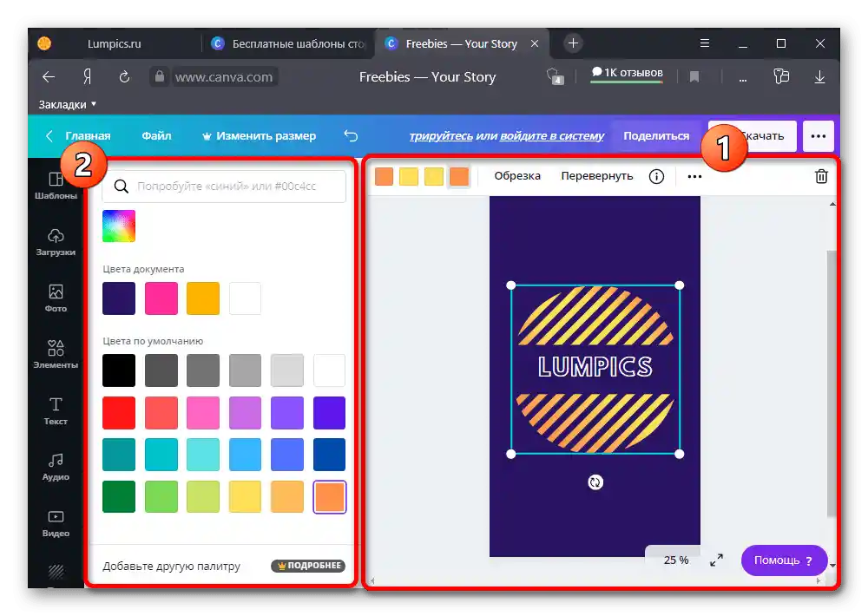
Task: Click the canvas vertical scrollbar
Action: [832, 383]
